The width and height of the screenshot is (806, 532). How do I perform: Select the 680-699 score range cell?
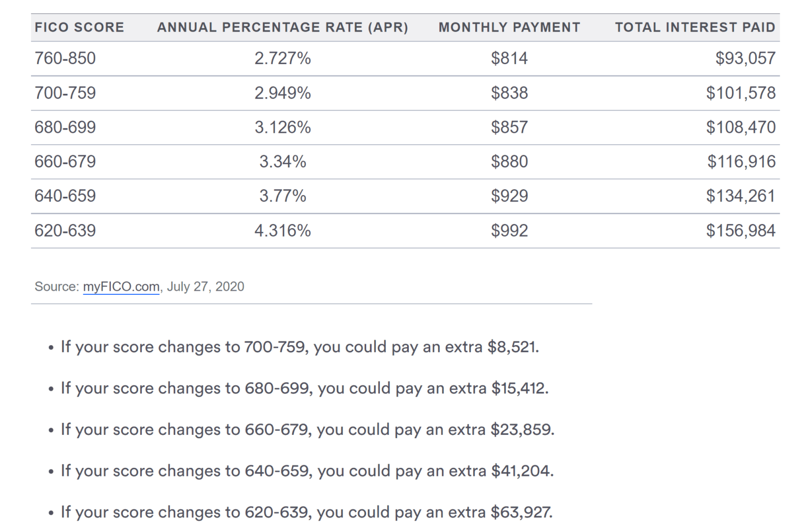65,127
